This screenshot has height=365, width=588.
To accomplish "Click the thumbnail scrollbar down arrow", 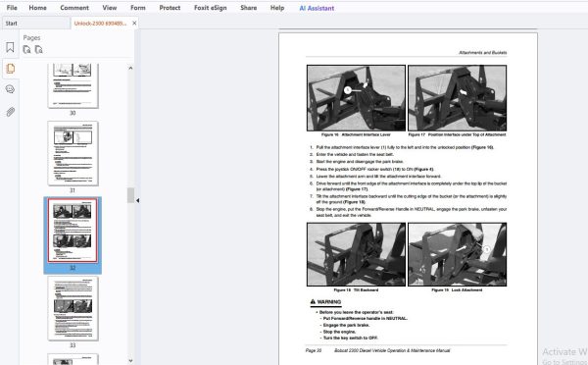I will 130,360.
